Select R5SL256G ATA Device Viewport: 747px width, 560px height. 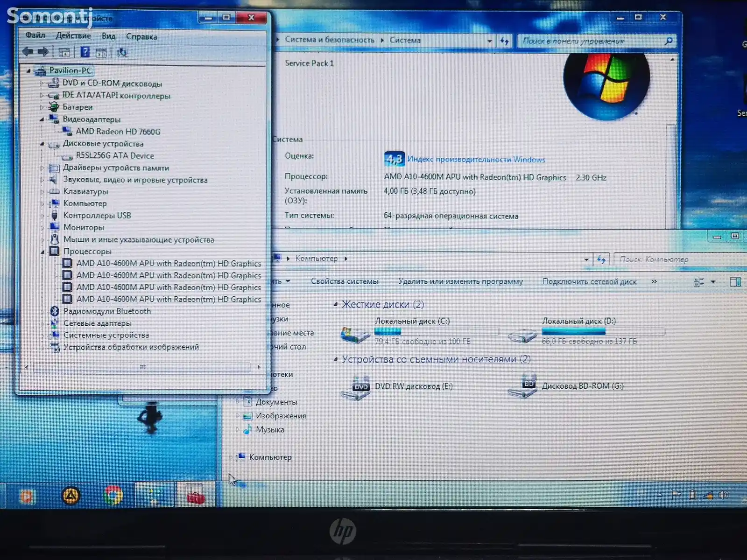[x=115, y=156]
